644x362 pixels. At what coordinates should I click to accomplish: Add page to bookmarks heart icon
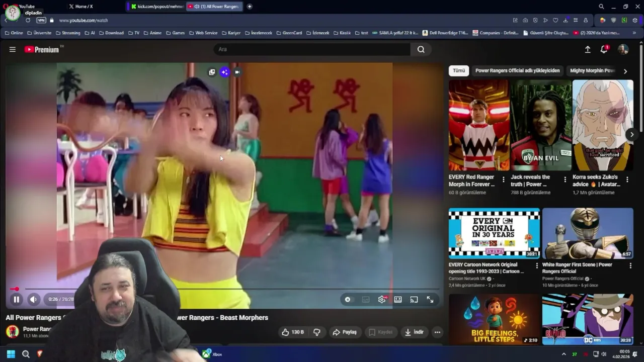(x=555, y=20)
